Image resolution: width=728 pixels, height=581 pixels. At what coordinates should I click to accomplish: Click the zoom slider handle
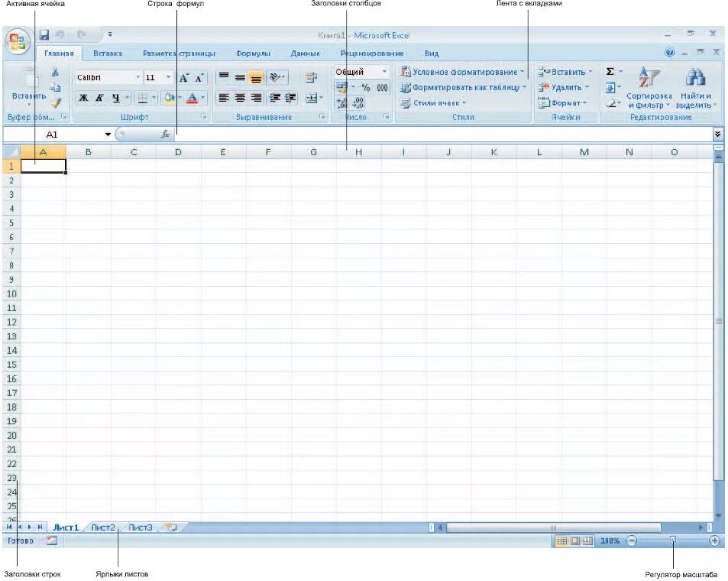(672, 540)
